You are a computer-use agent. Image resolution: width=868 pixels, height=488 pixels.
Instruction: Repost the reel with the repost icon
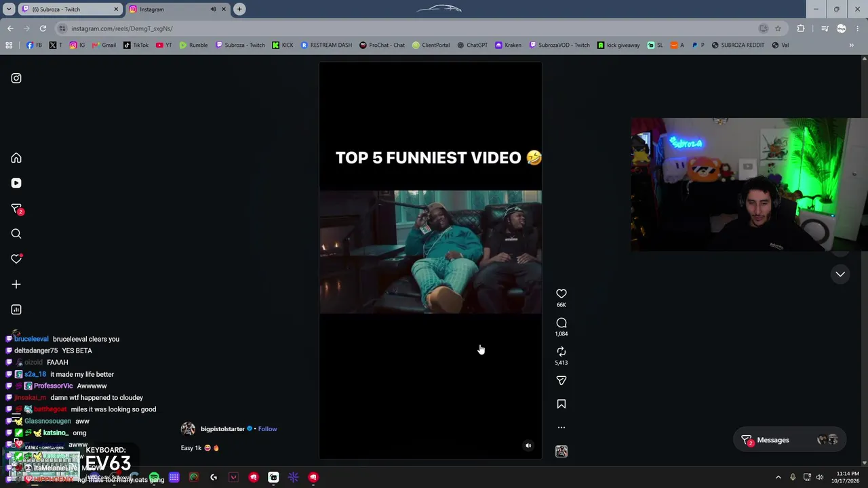[561, 352]
